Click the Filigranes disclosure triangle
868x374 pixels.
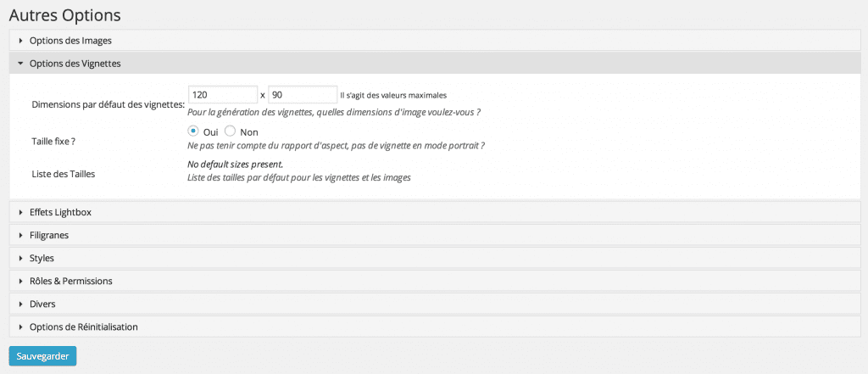20,236
